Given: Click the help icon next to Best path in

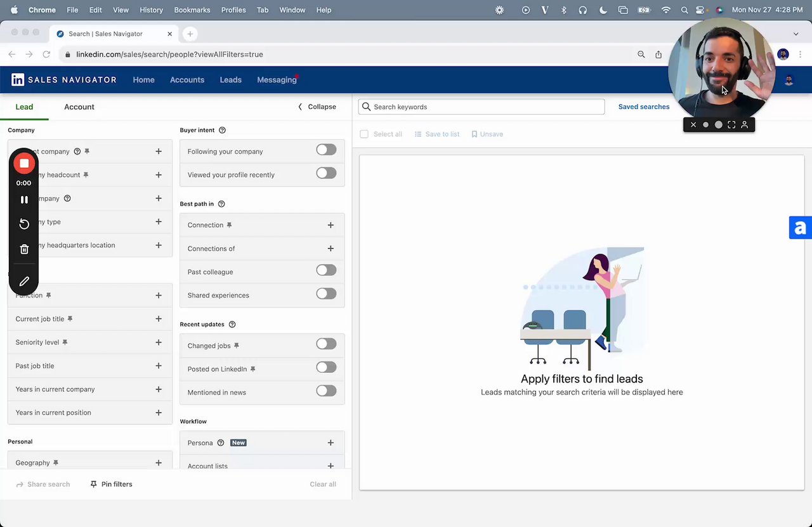Looking at the screenshot, I should pyautogui.click(x=221, y=204).
